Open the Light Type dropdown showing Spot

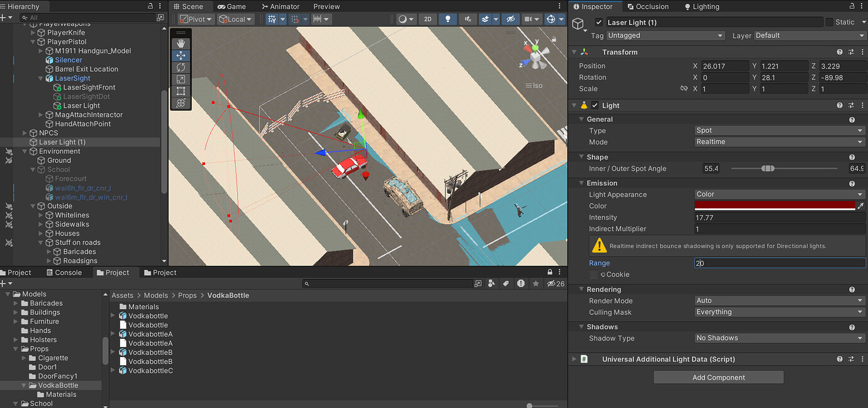(x=779, y=130)
